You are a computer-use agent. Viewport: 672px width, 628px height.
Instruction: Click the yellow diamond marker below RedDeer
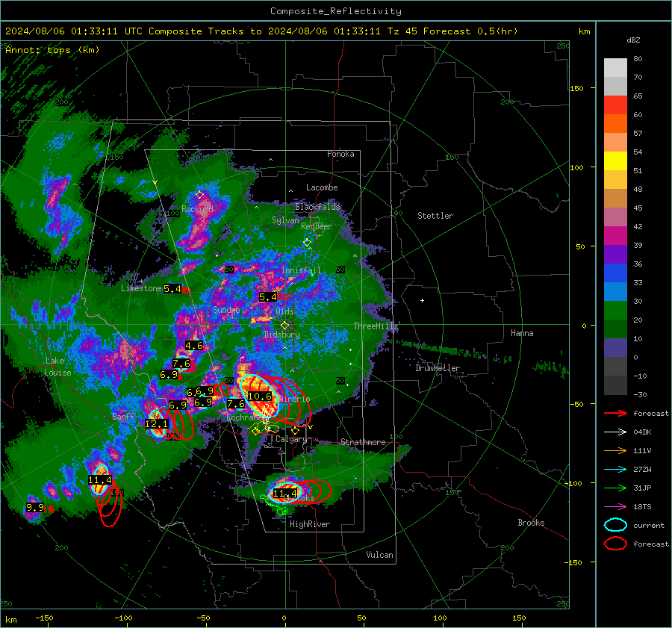coord(307,243)
